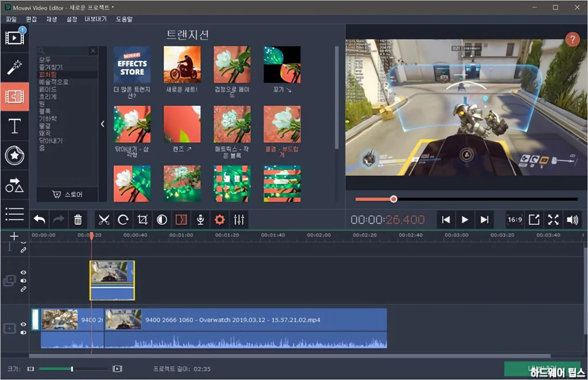Toggle overlay track link icon
Screen dimensions: 588x380
[x=23, y=289]
